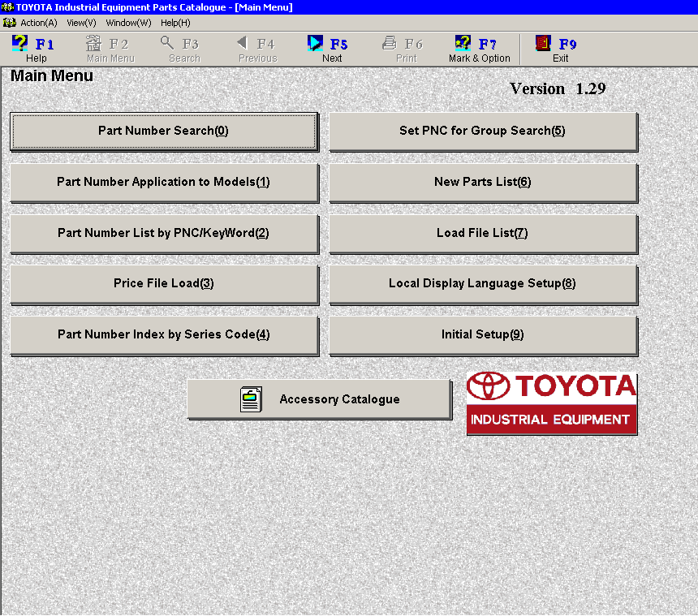Viewport: 698px width, 616px height.
Task: Click the application icon in the title bar
Action: [7, 6]
